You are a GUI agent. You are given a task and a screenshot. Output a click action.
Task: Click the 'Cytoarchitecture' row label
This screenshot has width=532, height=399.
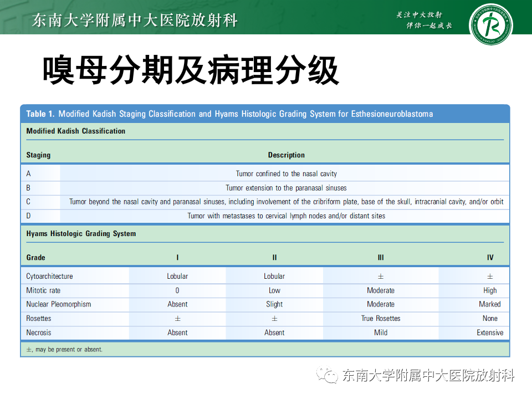tap(49, 277)
